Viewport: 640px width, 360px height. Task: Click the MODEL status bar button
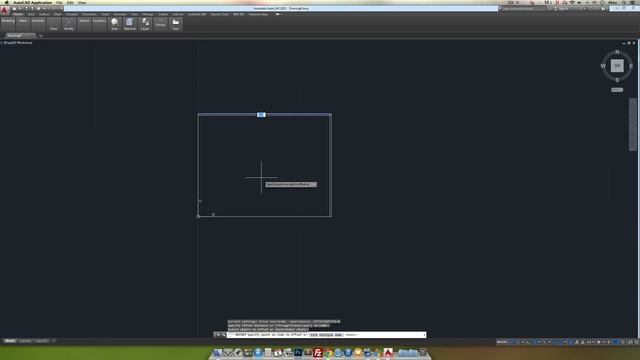tap(502, 342)
